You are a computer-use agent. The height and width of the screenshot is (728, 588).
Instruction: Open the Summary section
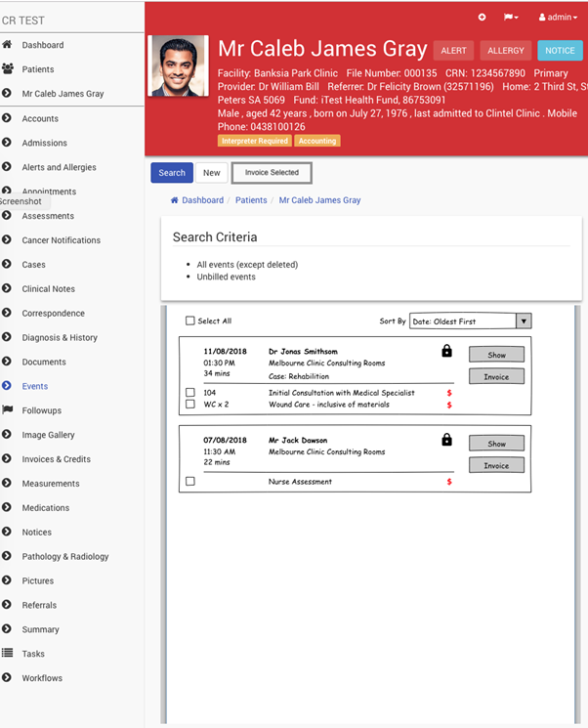click(x=40, y=629)
